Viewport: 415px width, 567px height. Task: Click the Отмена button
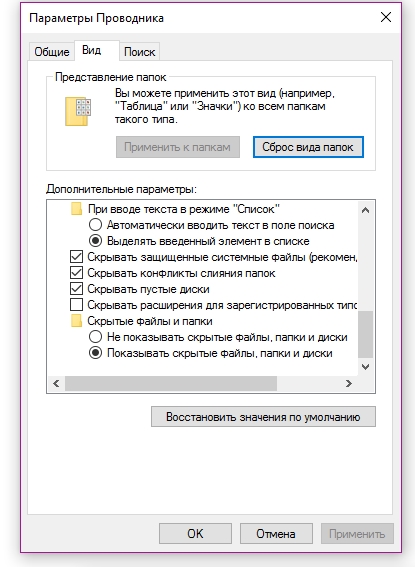(276, 534)
